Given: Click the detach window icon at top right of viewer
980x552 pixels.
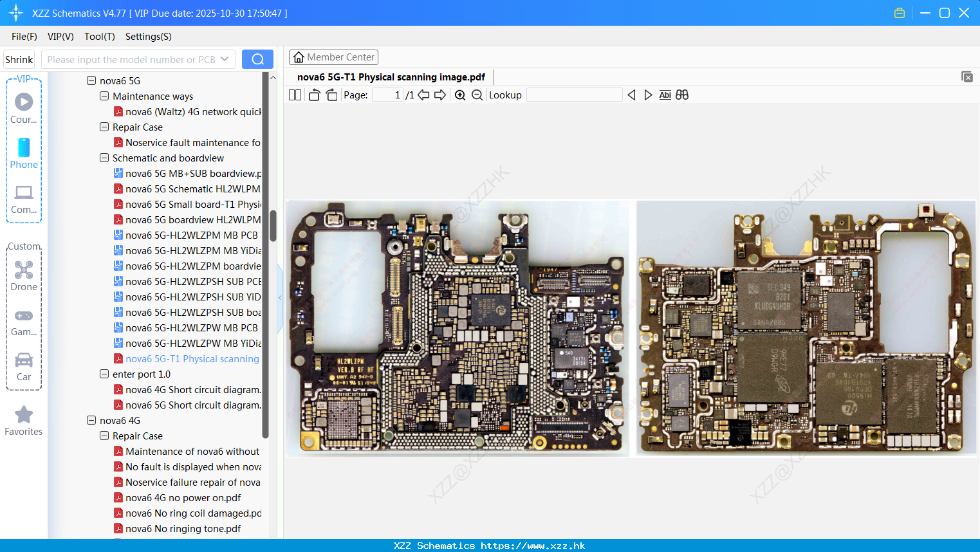Looking at the screenshot, I should [966, 77].
